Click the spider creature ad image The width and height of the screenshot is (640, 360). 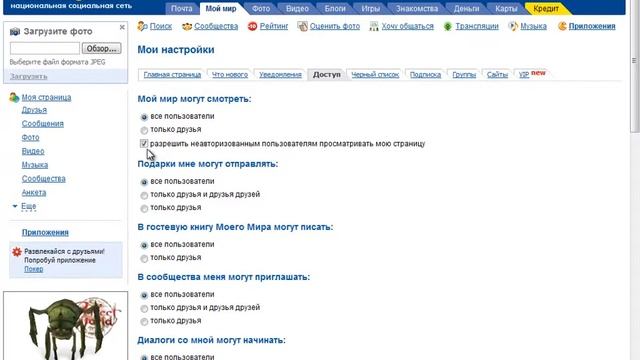click(65, 326)
